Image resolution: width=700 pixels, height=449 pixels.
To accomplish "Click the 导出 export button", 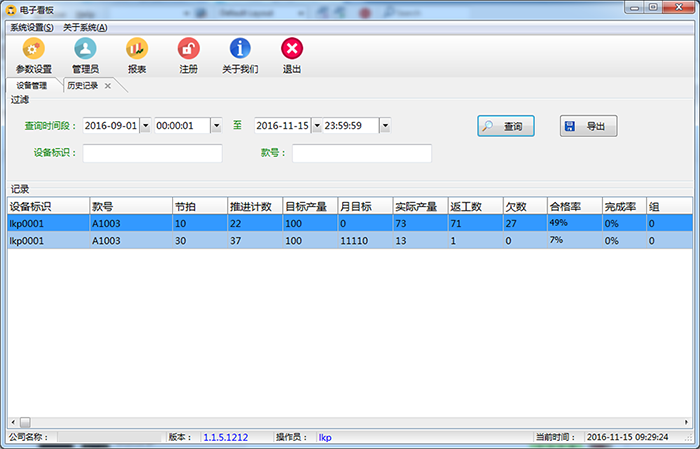I will coord(588,127).
